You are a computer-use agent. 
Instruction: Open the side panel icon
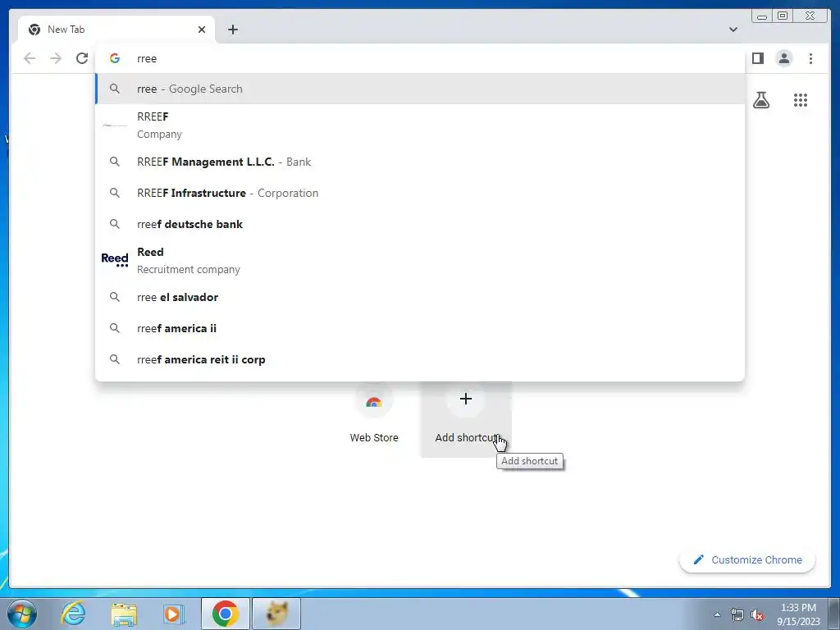pos(757,58)
